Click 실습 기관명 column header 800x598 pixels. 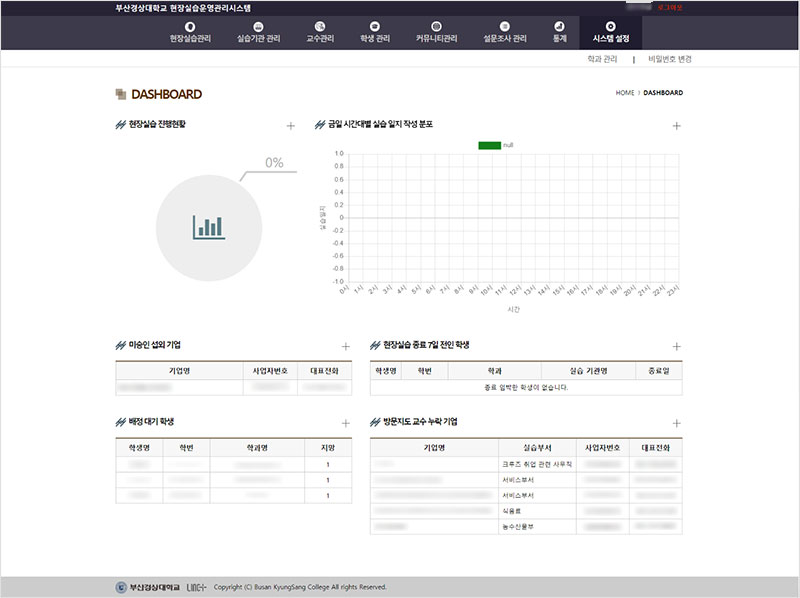coord(588,371)
